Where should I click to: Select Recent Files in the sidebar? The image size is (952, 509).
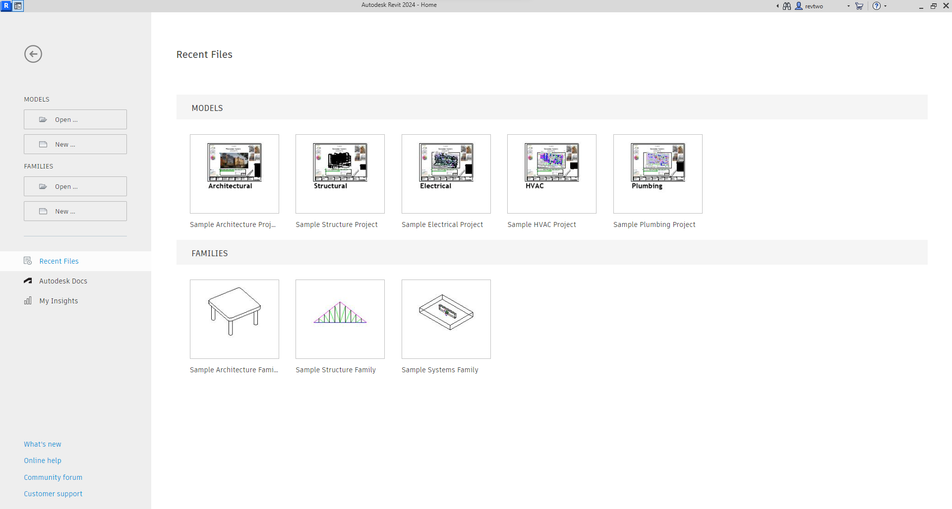pos(75,261)
